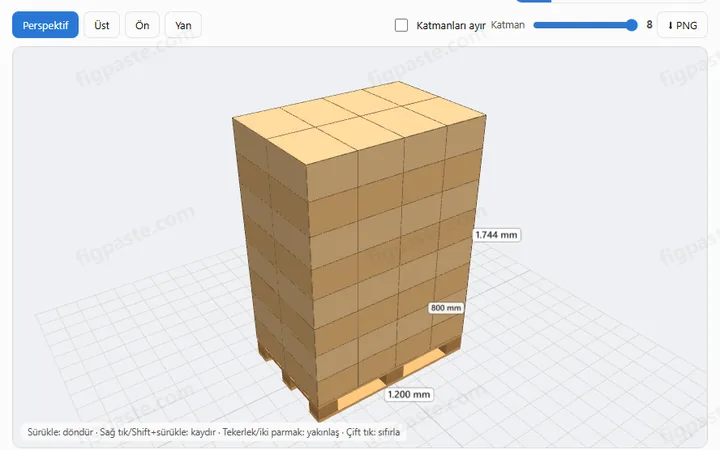Image resolution: width=720 pixels, height=450 pixels.
Task: Switch to the Perspektif view
Action: 45,25
